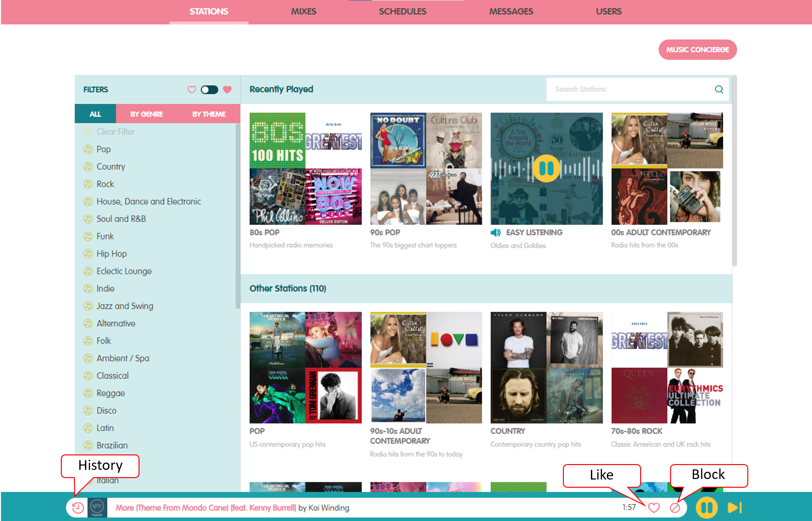This screenshot has height=521, width=812.
Task: Click the current track album art thumbnail
Action: [98, 507]
